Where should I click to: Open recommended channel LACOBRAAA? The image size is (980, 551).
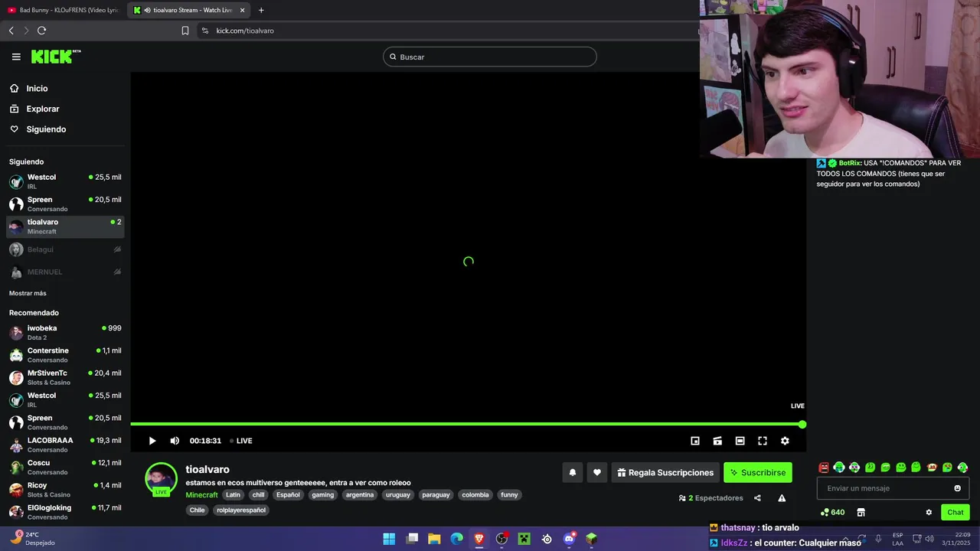(x=65, y=445)
